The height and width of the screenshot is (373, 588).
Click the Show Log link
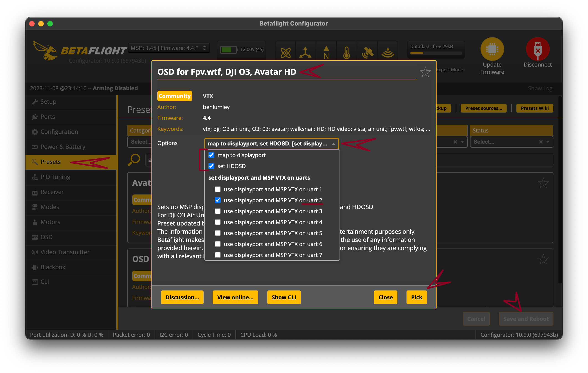click(x=540, y=88)
